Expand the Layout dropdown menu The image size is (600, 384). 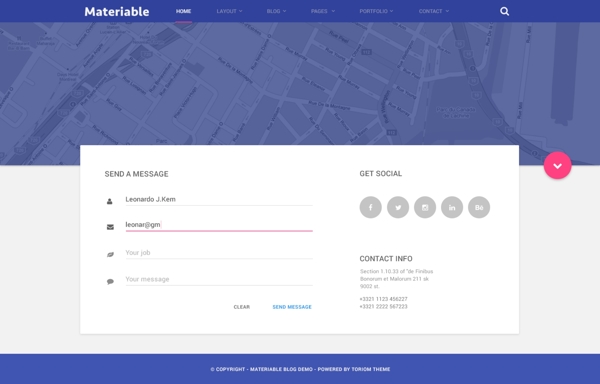(229, 11)
